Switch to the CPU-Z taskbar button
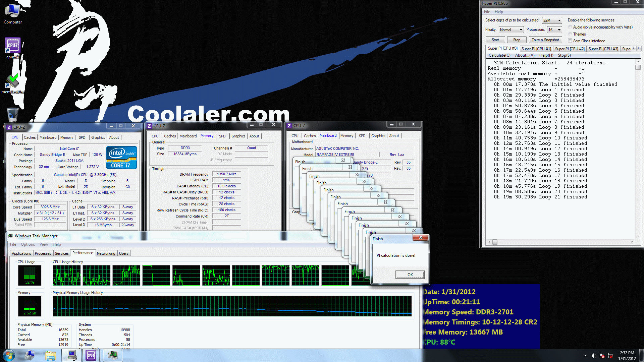Viewport: 644px width, 362px height. [91, 355]
